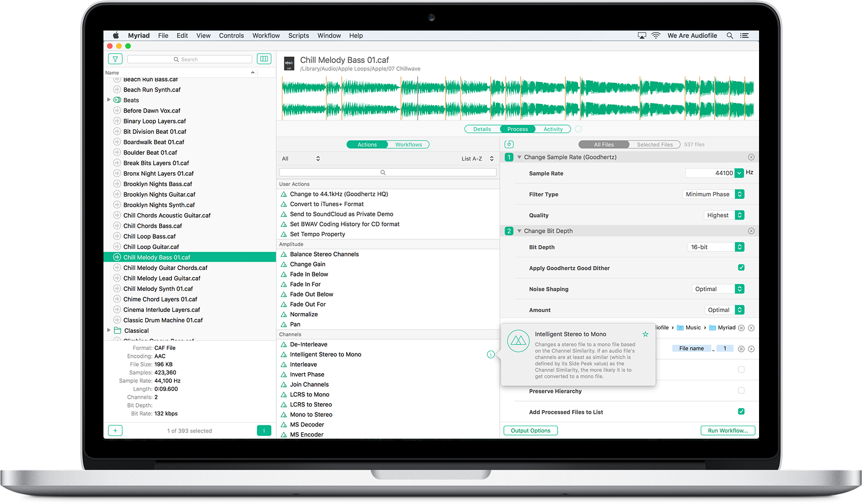Image resolution: width=862 pixels, height=504 pixels.
Task: Click the Run Workflow button
Action: coord(728,431)
